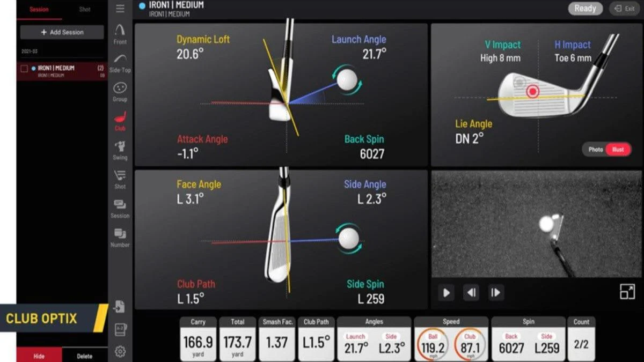Expand the impact video to fullscreen
Screen dimensions: 644x362
[x=627, y=292]
